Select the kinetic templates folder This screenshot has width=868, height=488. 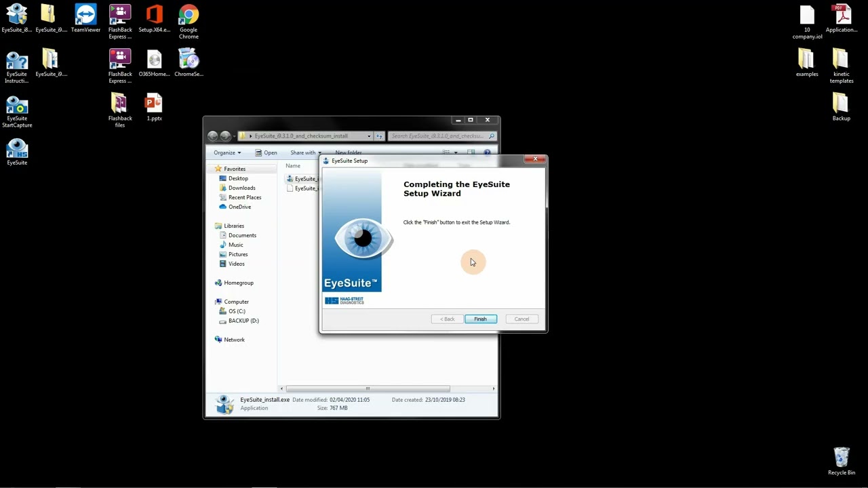click(841, 66)
